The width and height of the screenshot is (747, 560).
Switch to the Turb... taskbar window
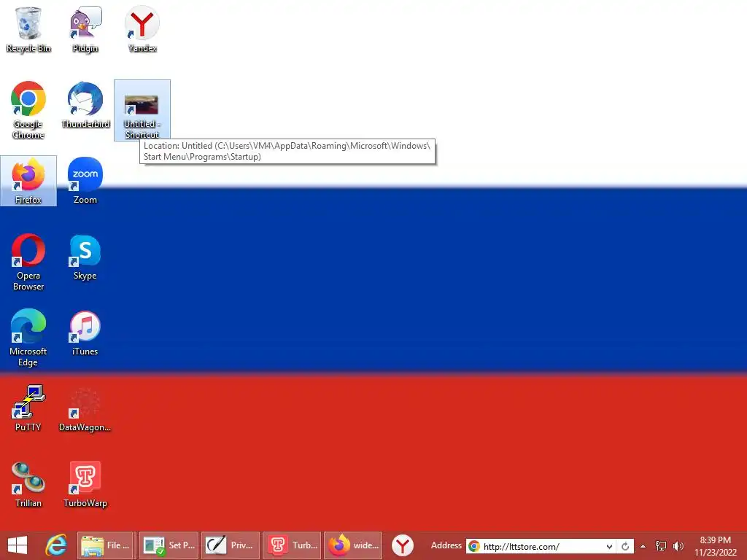click(x=292, y=545)
